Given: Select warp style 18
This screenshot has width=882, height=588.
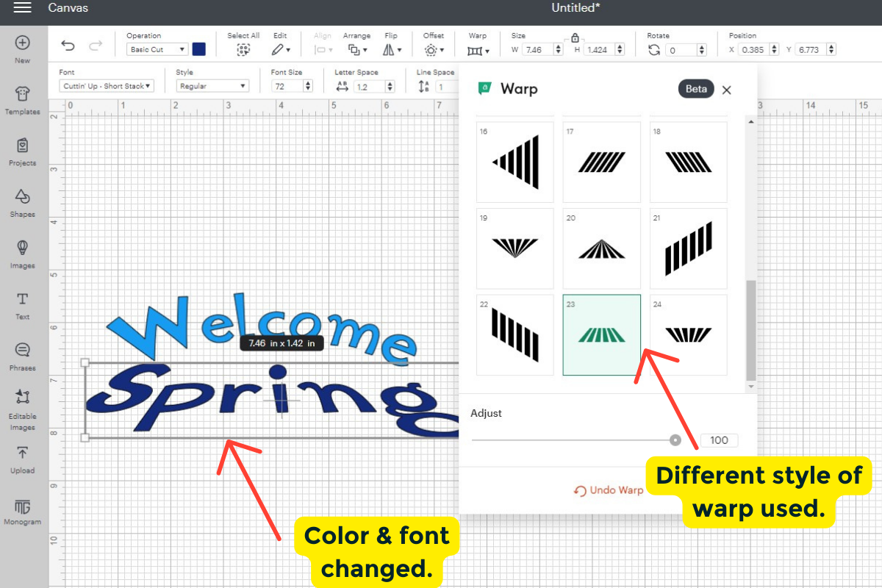Looking at the screenshot, I should tap(688, 162).
